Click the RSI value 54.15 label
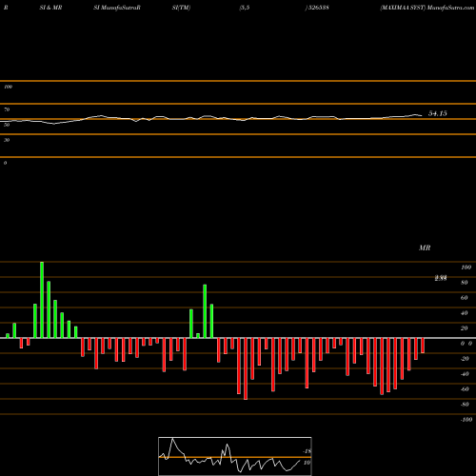476x476 pixels. [438, 113]
